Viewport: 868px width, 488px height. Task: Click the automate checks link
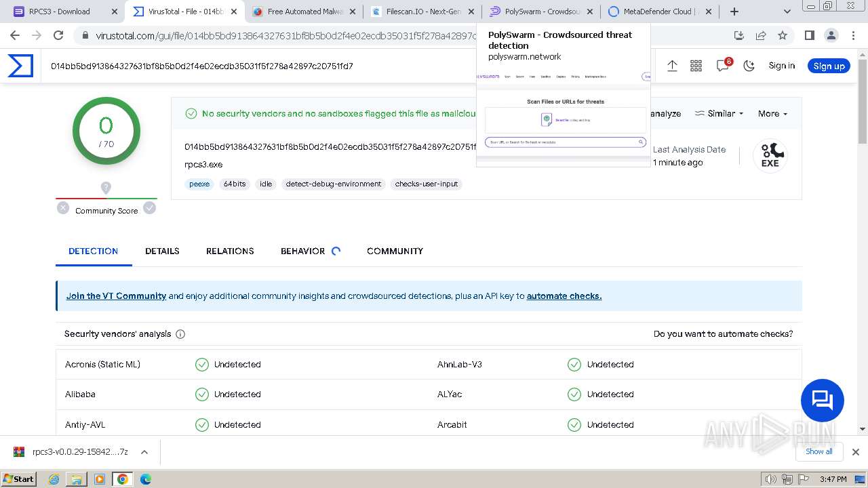point(564,296)
